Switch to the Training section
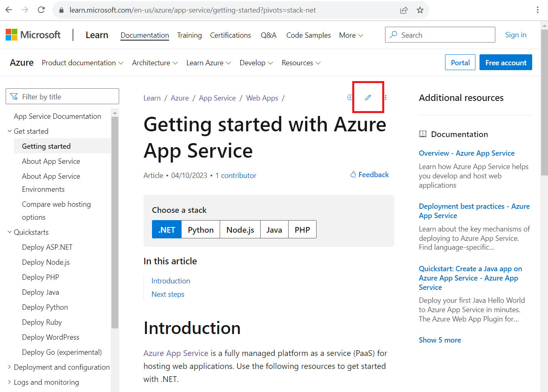The image size is (548, 392). pyautogui.click(x=189, y=35)
